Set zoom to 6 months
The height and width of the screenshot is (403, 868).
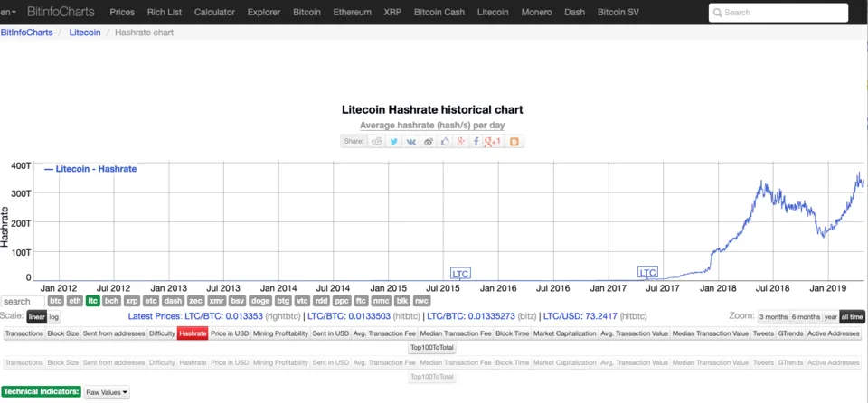tap(806, 316)
